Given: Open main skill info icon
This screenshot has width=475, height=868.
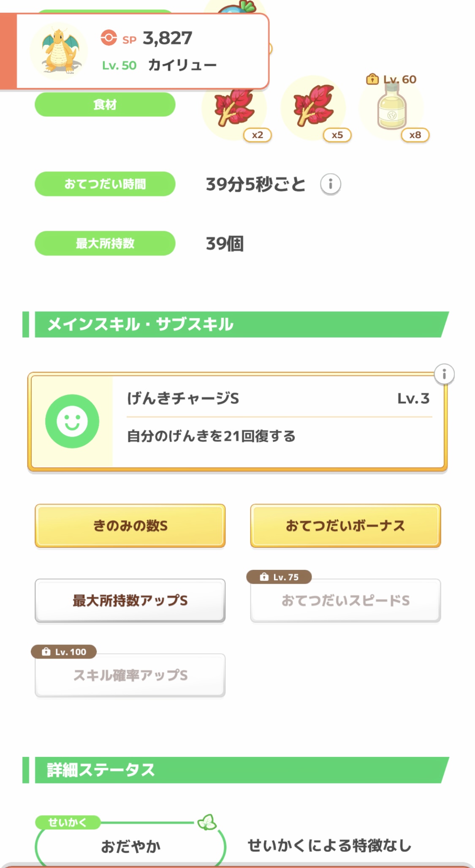Looking at the screenshot, I should 444,374.
